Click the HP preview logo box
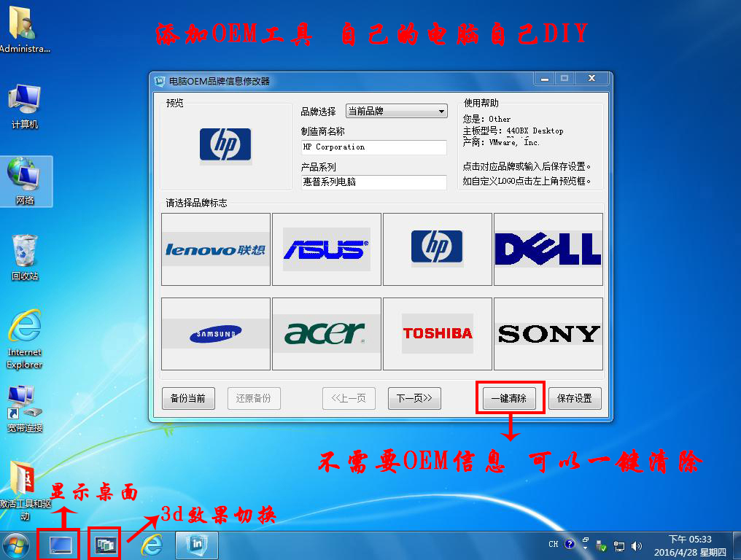Image resolution: width=741 pixels, height=560 pixels. point(225,146)
